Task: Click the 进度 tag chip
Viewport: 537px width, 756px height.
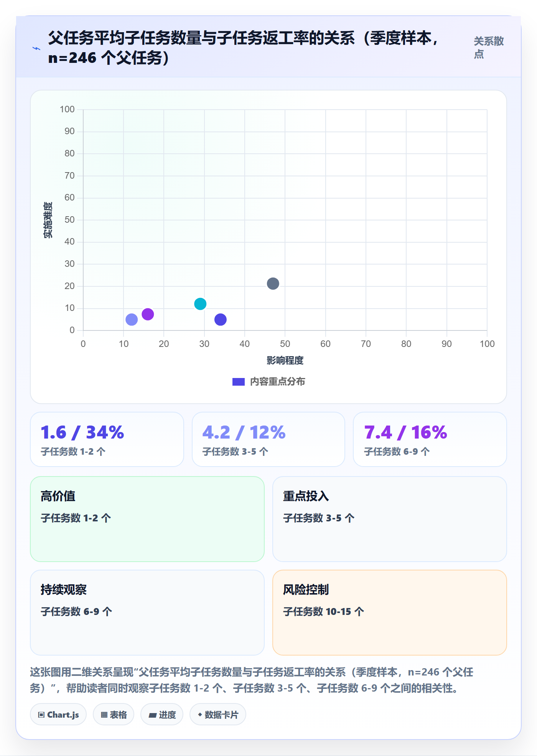Action: click(x=162, y=715)
